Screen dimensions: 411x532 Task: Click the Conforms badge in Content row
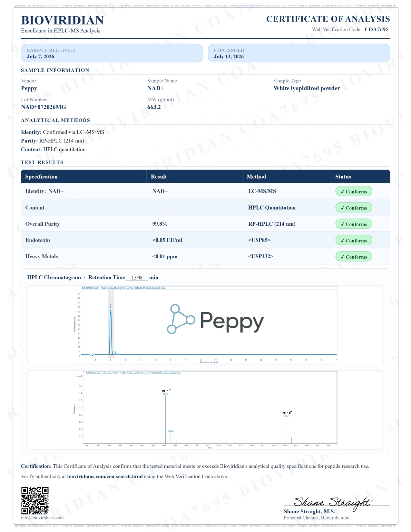point(354,208)
